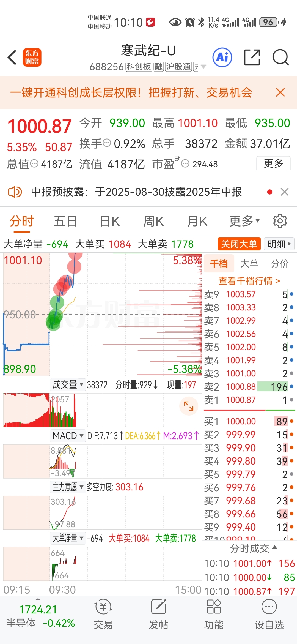Open the 成交量 indicator dropdown
297x644 pixels.
pyautogui.click(x=68, y=384)
